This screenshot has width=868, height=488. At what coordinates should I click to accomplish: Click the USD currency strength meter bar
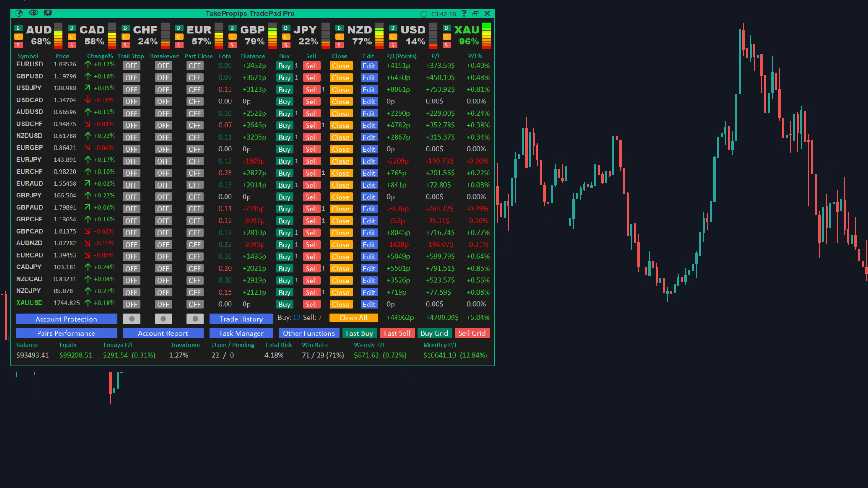[433, 36]
